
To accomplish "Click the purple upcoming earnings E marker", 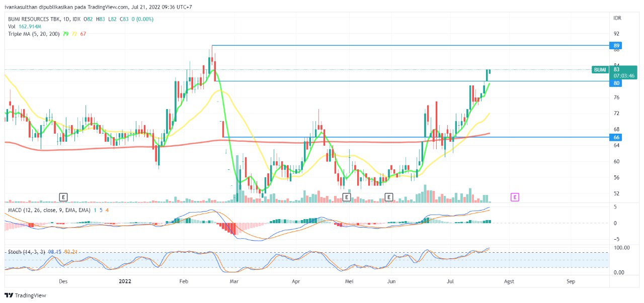I will pos(515,197).
